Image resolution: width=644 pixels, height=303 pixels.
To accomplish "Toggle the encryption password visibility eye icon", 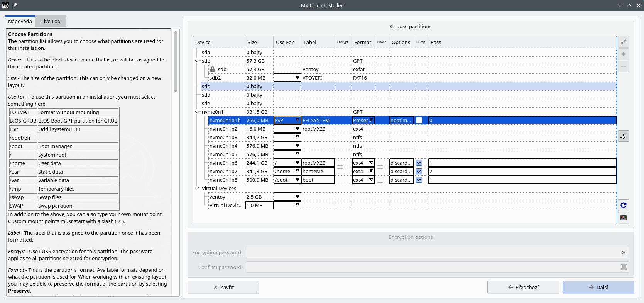I will pyautogui.click(x=624, y=252).
